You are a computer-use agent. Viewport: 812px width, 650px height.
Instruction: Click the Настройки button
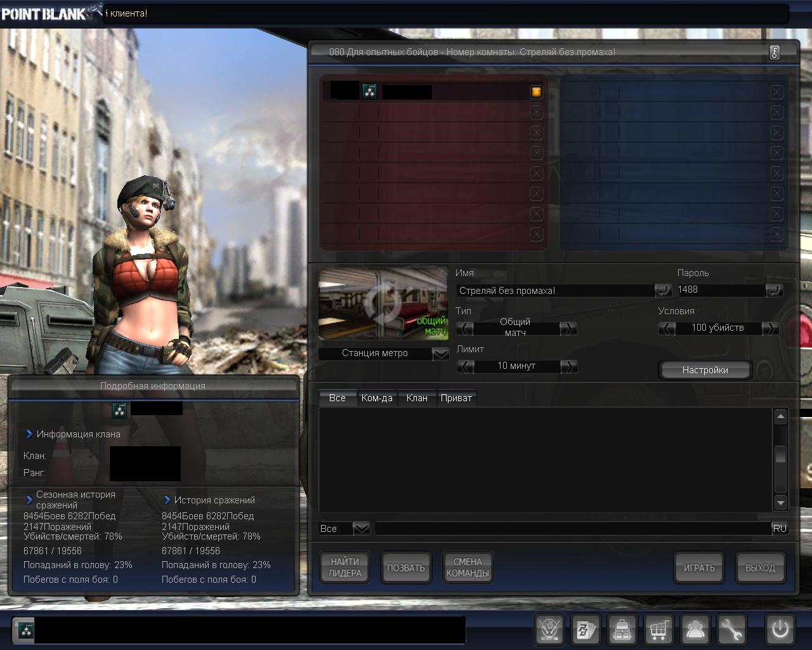(x=705, y=370)
